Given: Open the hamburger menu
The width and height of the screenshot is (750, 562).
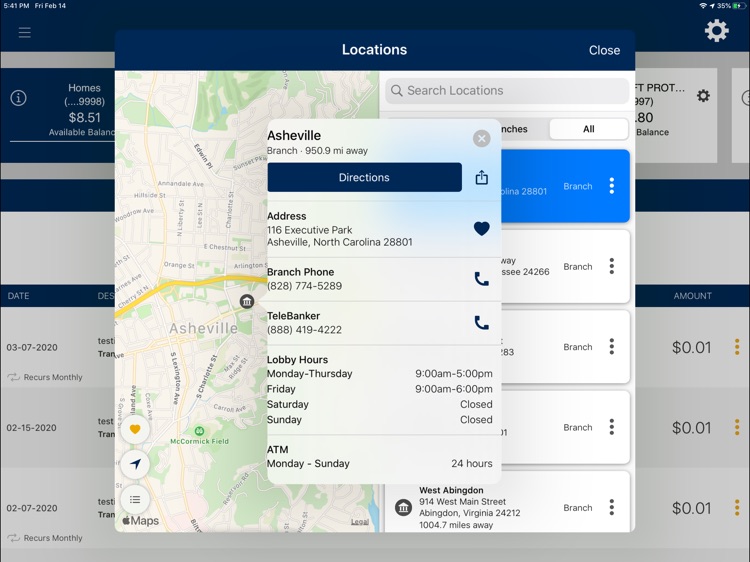Looking at the screenshot, I should pyautogui.click(x=24, y=33).
